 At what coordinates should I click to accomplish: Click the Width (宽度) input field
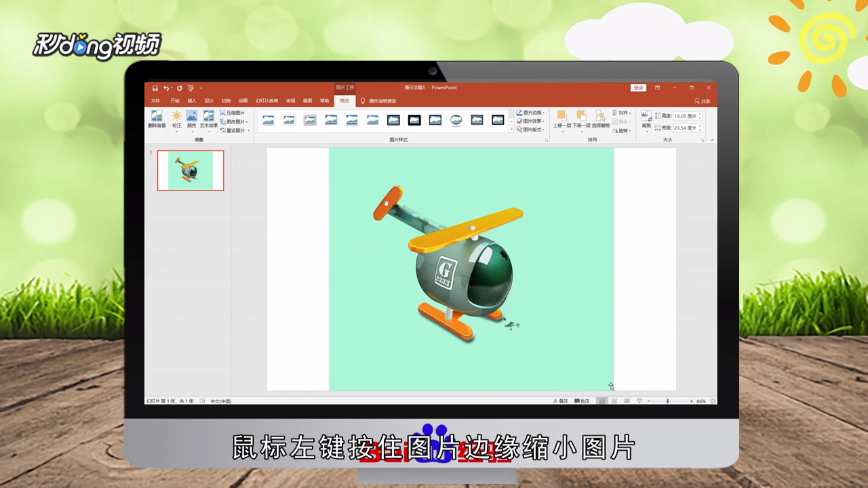[x=688, y=127]
